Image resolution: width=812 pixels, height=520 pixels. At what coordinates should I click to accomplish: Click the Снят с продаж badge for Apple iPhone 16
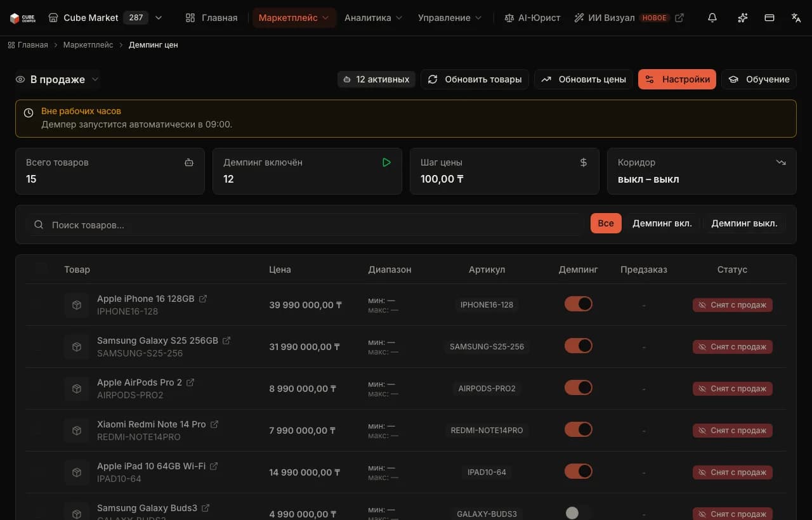pos(733,305)
